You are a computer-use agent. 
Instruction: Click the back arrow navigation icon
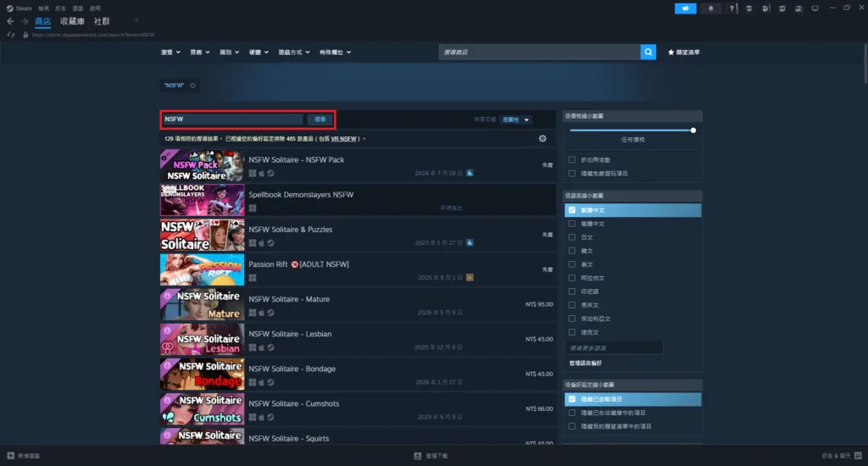(x=10, y=21)
